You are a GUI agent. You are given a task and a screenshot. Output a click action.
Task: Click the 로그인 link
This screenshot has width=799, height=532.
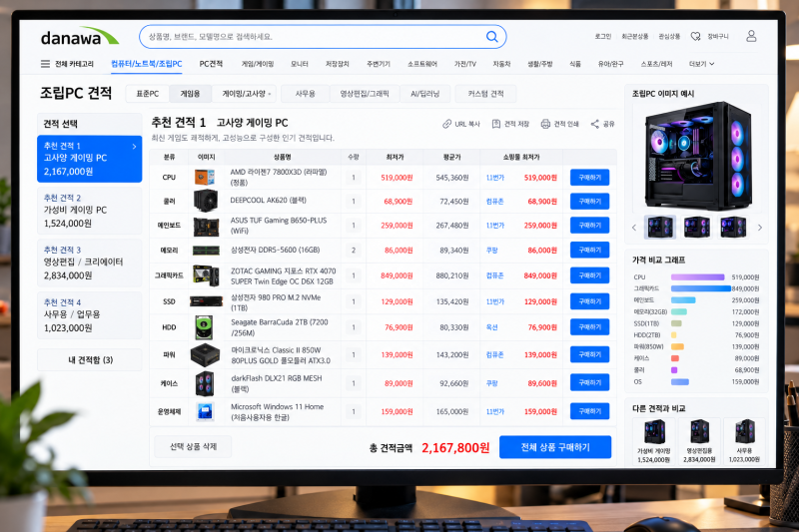603,37
